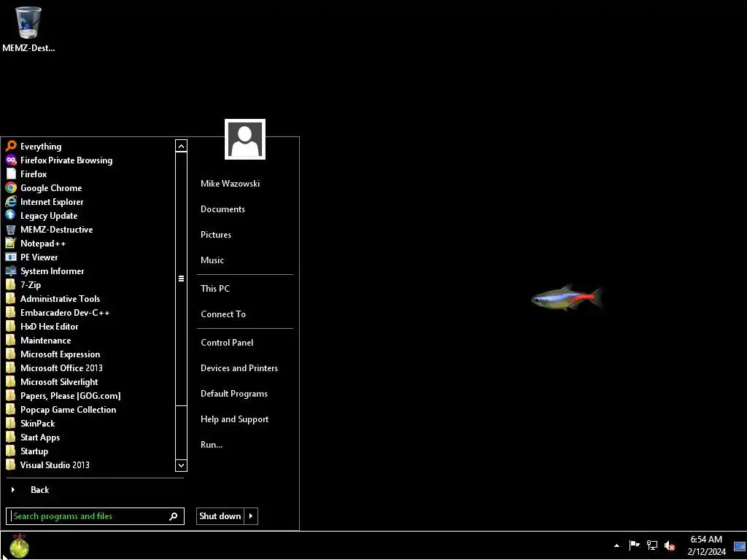Click the ornament Start button
747x560 pixels.
[x=19, y=545]
